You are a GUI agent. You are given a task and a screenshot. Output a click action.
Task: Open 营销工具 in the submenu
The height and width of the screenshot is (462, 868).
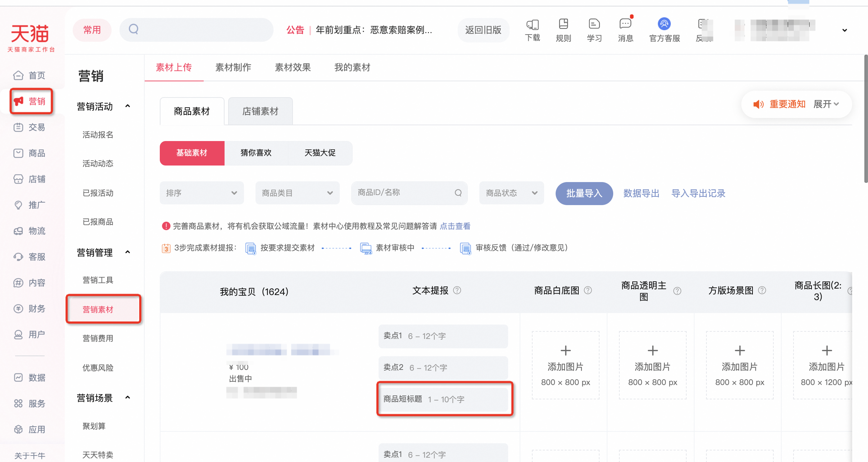click(x=98, y=280)
